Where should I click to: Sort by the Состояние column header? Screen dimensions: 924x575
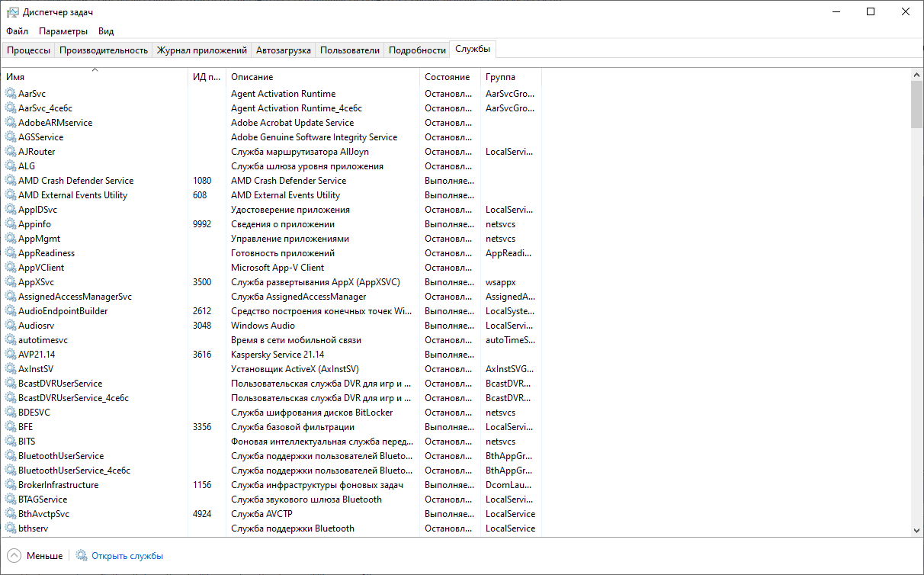(x=450, y=77)
